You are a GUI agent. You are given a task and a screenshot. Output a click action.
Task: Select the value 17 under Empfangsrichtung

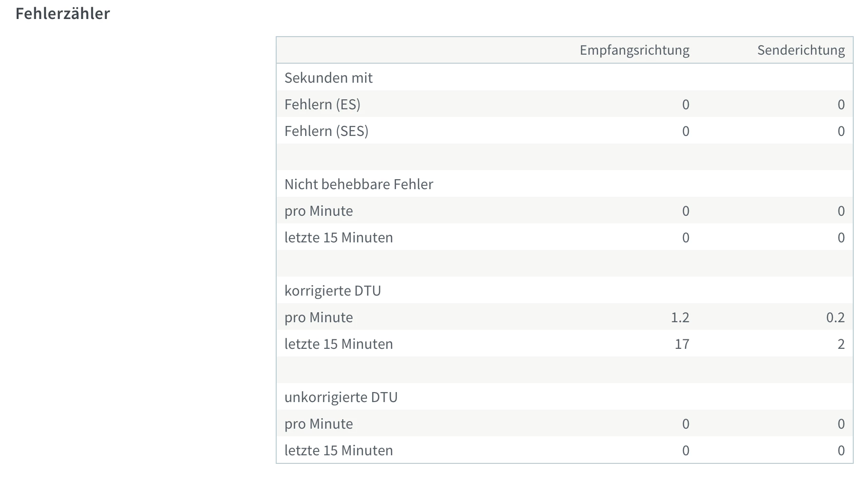tap(682, 344)
